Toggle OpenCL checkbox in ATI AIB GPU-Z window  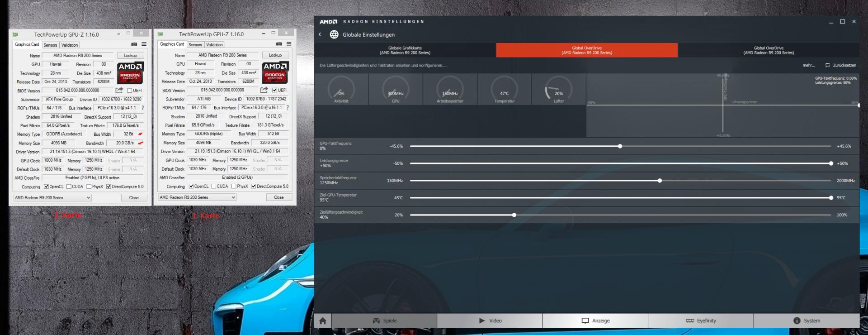(191, 186)
